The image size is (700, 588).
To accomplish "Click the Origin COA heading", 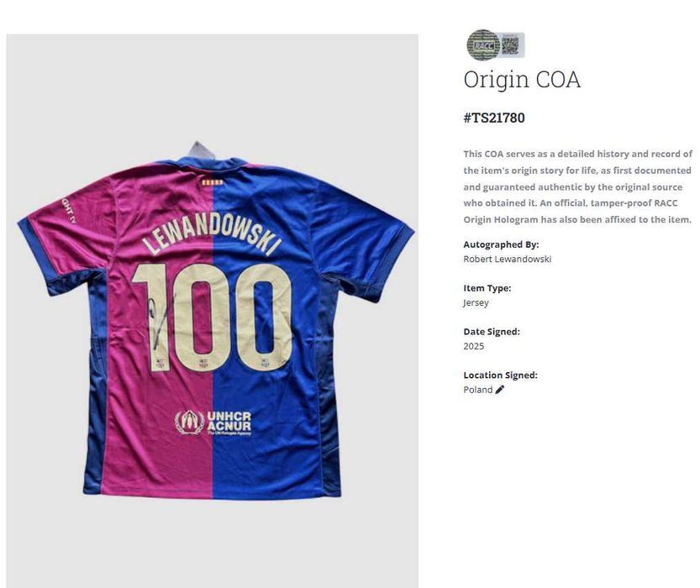I will pos(522,80).
